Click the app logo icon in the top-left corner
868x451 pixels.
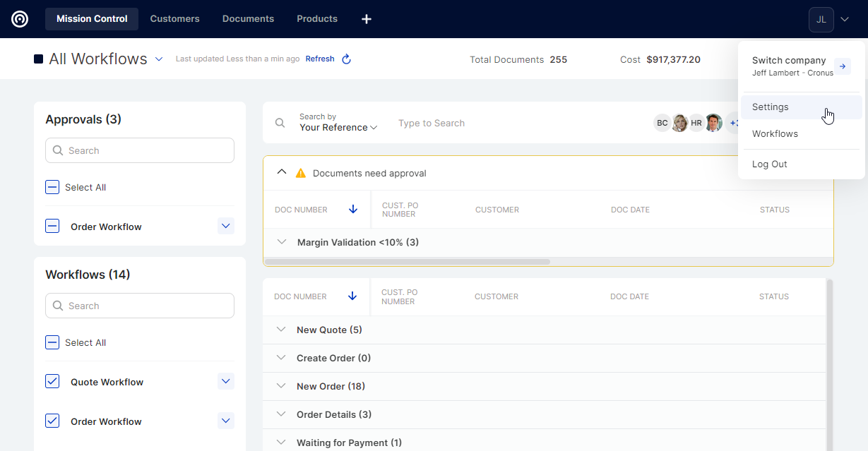pos(20,19)
